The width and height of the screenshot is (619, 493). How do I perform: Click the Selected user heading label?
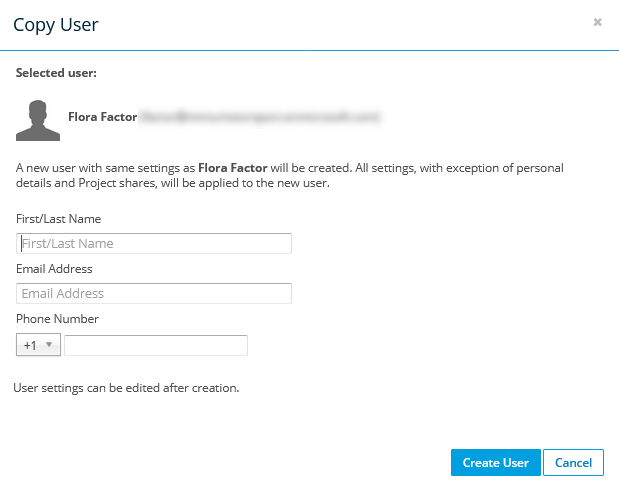56,73
